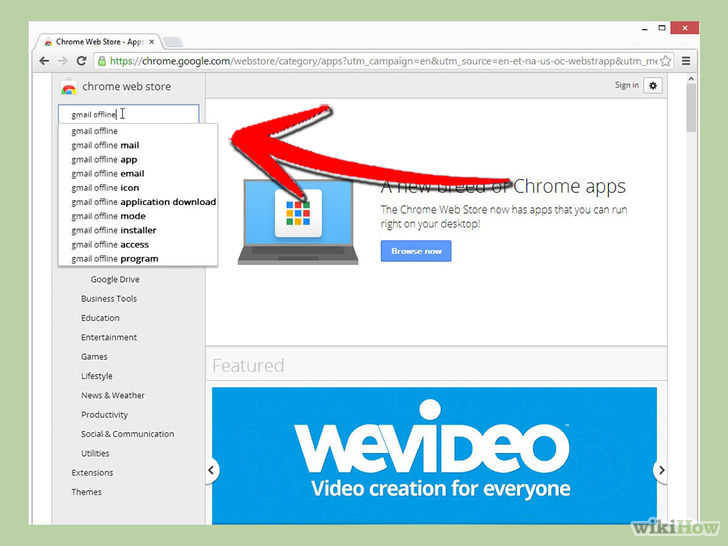
Task: Open the Utilities category
Action: coord(95,454)
